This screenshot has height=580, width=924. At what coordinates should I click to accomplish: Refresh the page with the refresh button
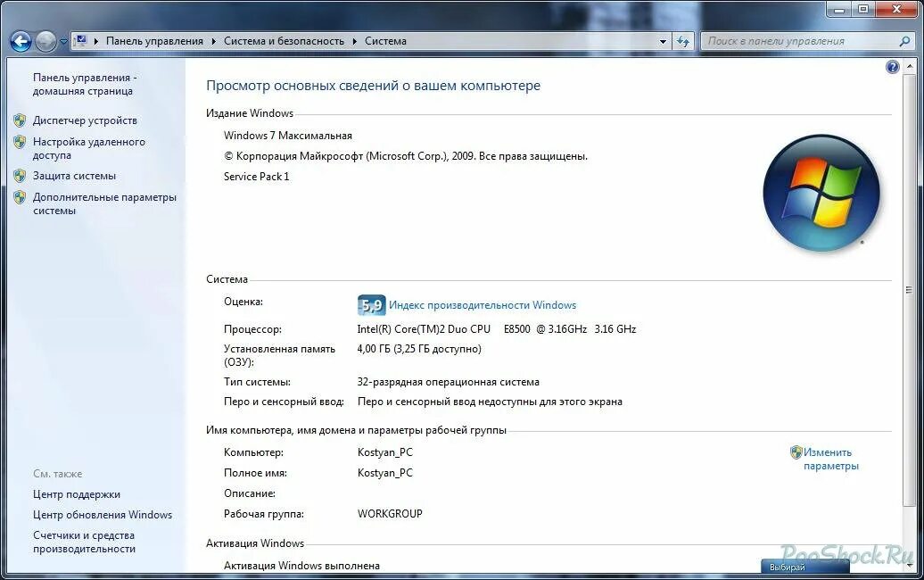click(683, 41)
